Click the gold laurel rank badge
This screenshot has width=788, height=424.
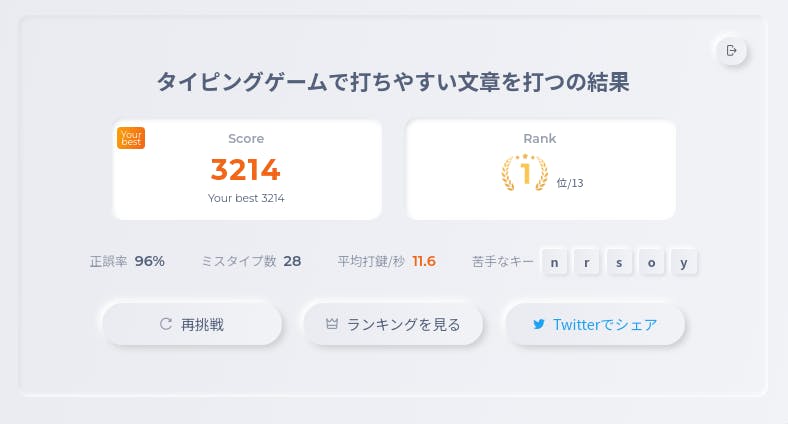(525, 173)
